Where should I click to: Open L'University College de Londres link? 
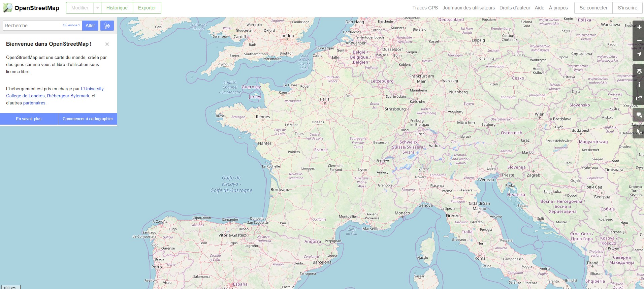coord(55,92)
